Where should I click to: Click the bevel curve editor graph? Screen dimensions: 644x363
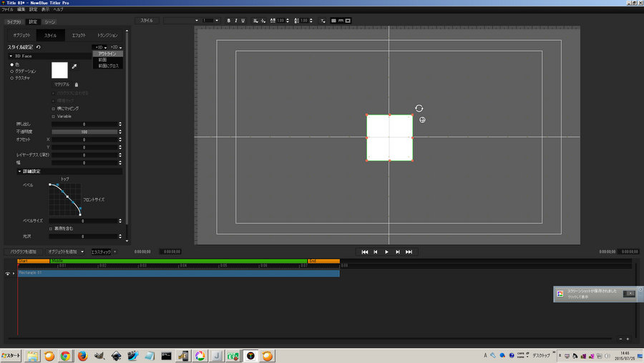pyautogui.click(x=65, y=199)
